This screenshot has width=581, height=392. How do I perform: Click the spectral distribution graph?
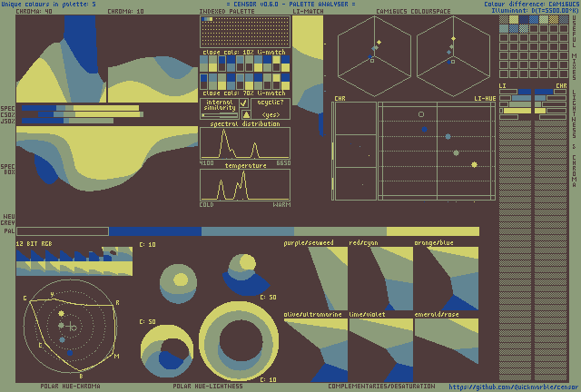(x=245, y=143)
